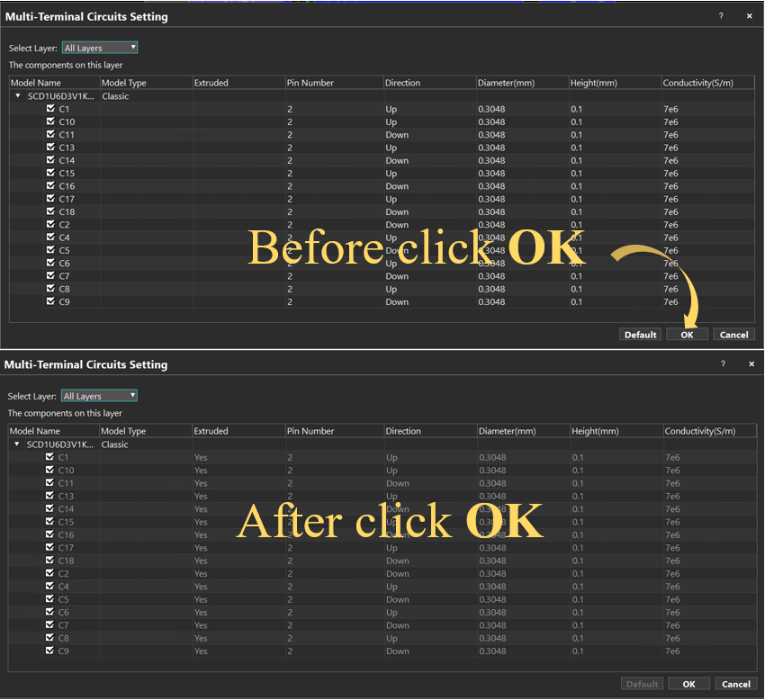The width and height of the screenshot is (765, 700).
Task: Click OK button in lower dialog
Action: click(688, 684)
